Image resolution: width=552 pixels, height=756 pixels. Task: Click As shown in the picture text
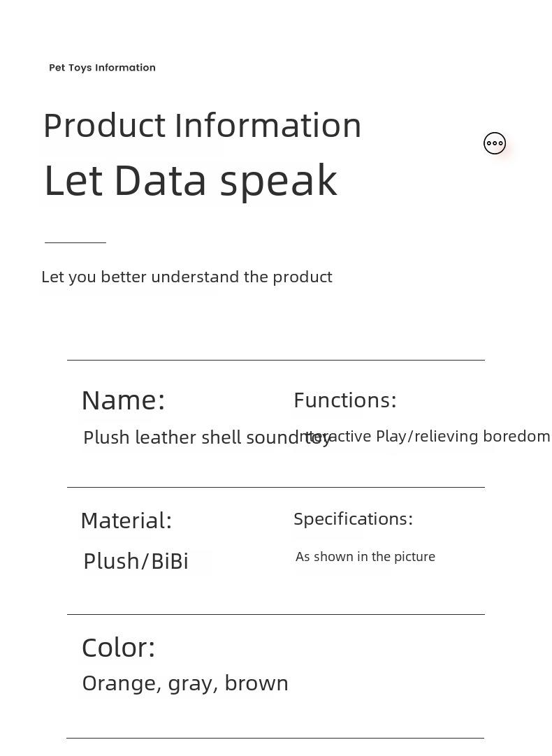[365, 557]
